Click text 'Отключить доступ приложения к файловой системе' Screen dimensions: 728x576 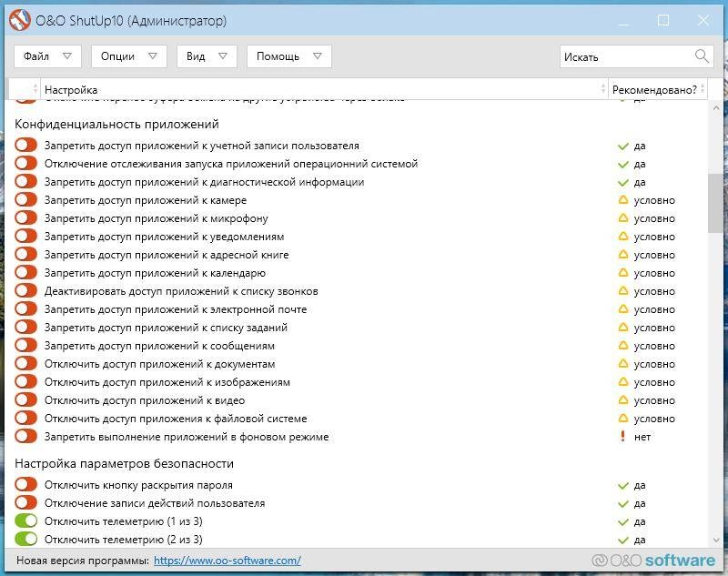(176, 419)
